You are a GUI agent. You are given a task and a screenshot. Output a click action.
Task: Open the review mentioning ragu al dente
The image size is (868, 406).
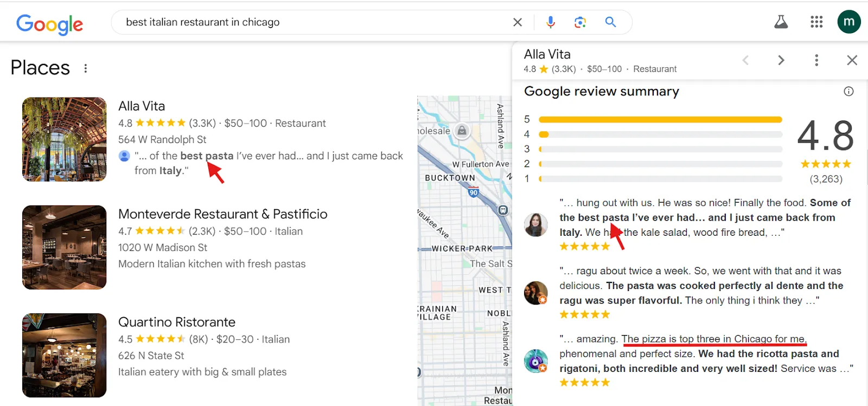point(701,286)
